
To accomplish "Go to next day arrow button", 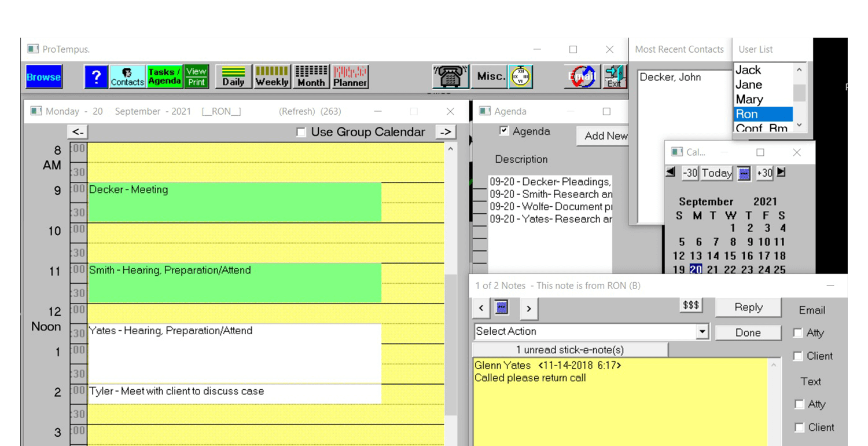I will coord(445,132).
